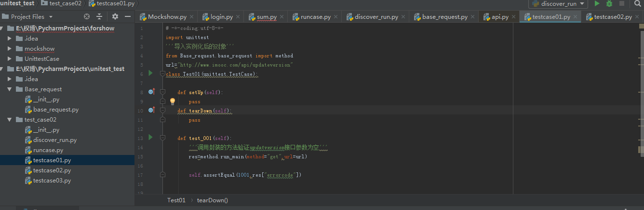Click the run arrow beside test_001
Viewport: 644px width, 210px height.
tap(150, 137)
